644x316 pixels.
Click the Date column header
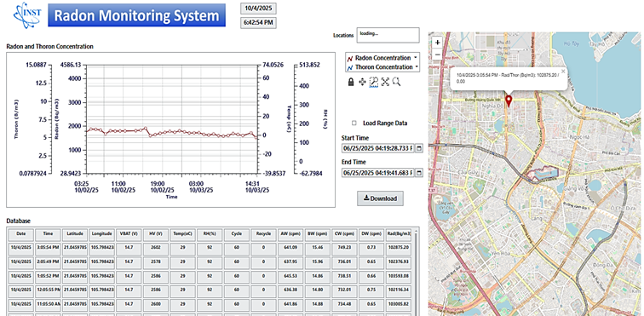[x=21, y=234]
